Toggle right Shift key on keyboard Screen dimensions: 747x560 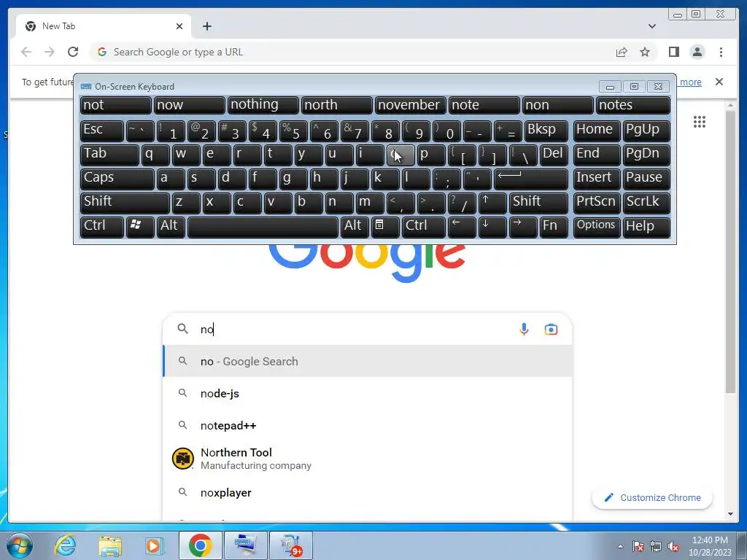pos(538,203)
